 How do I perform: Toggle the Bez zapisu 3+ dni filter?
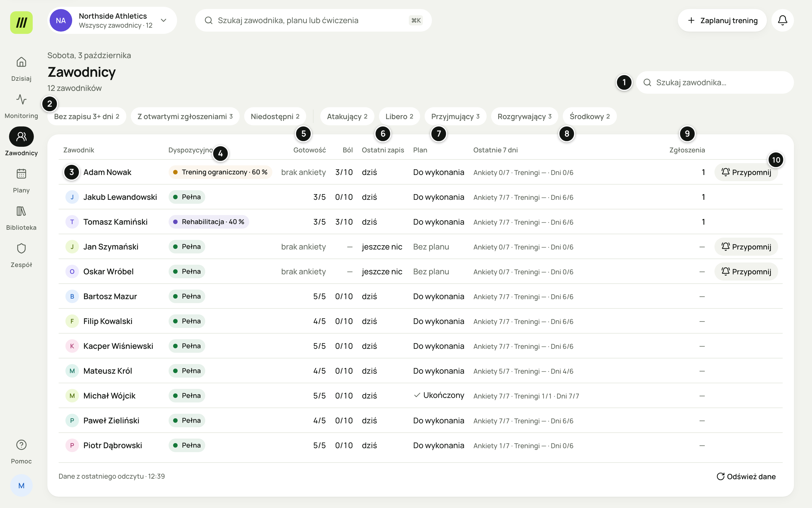[87, 116]
